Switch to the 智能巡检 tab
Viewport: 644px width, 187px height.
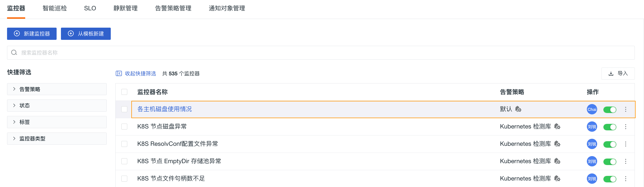click(x=55, y=8)
